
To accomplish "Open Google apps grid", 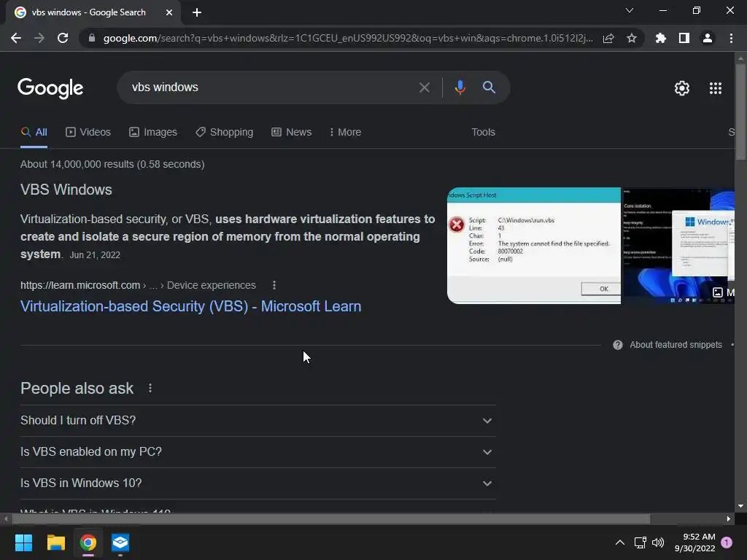I will click(716, 88).
